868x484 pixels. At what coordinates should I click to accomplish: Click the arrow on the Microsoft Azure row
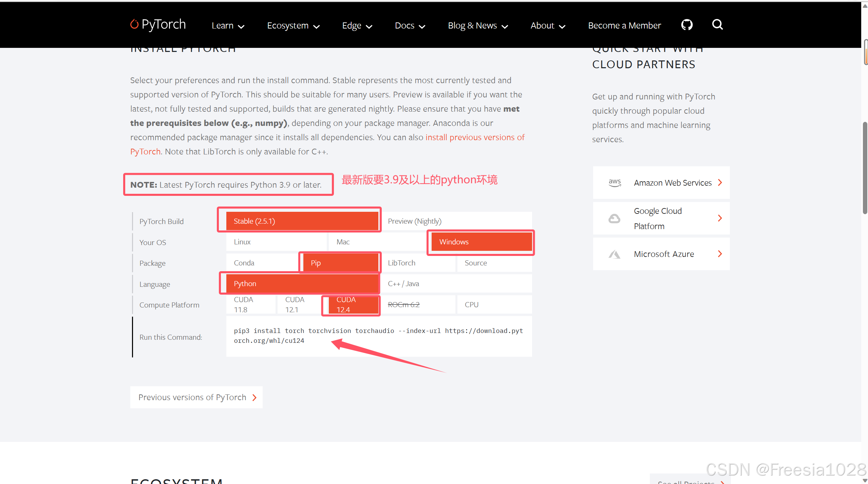[720, 254]
